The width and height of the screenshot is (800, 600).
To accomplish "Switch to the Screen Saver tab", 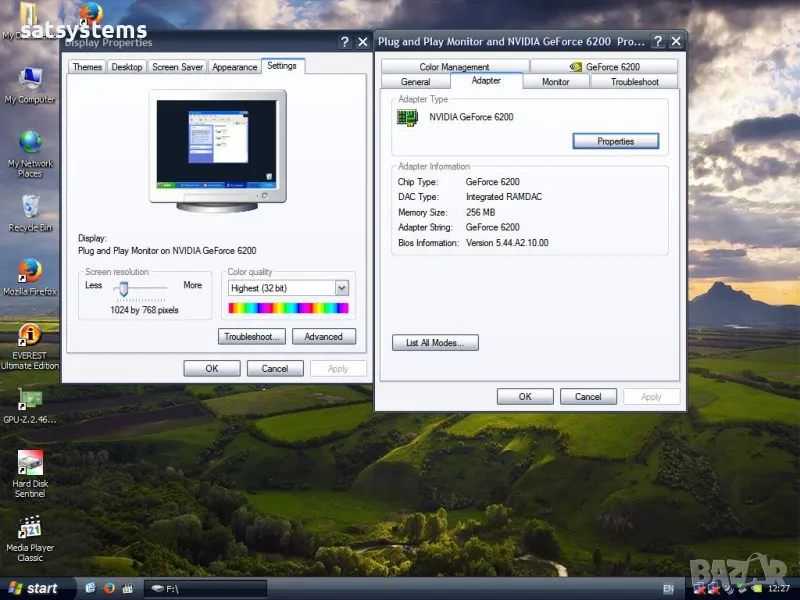I will click(178, 67).
